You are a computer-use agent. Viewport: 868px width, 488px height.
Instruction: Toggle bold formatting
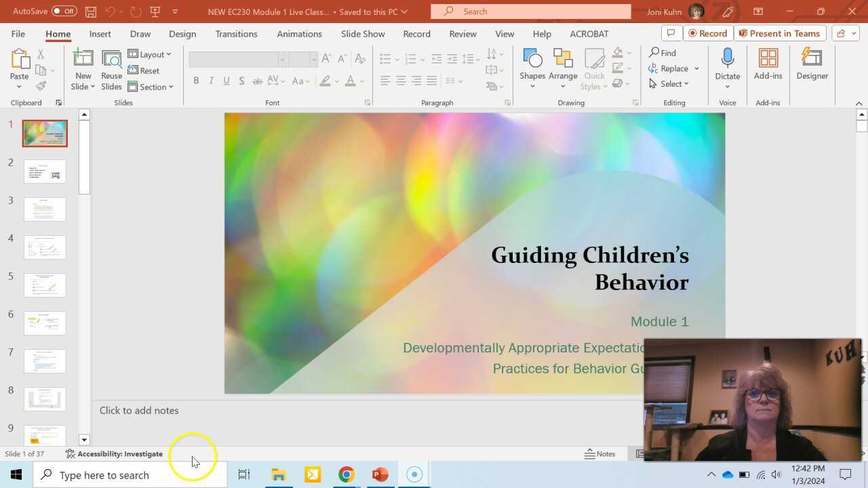tap(196, 81)
